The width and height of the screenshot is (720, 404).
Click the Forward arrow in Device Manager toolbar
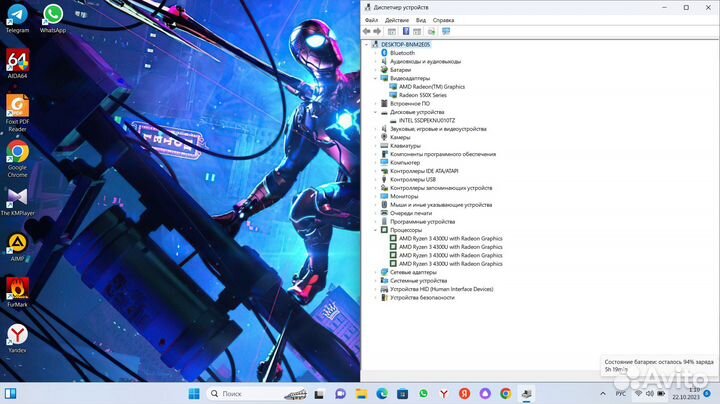coord(377,31)
